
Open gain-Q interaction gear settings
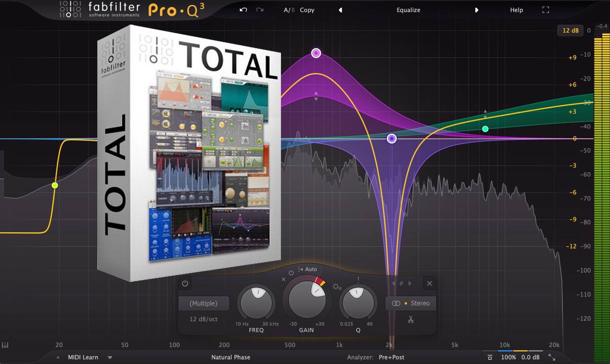pos(336,287)
